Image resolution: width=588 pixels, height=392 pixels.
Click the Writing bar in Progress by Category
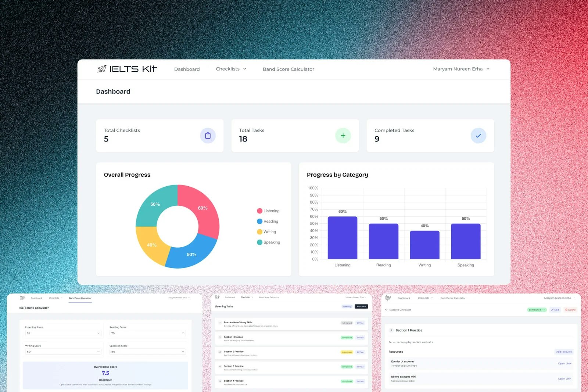point(424,245)
